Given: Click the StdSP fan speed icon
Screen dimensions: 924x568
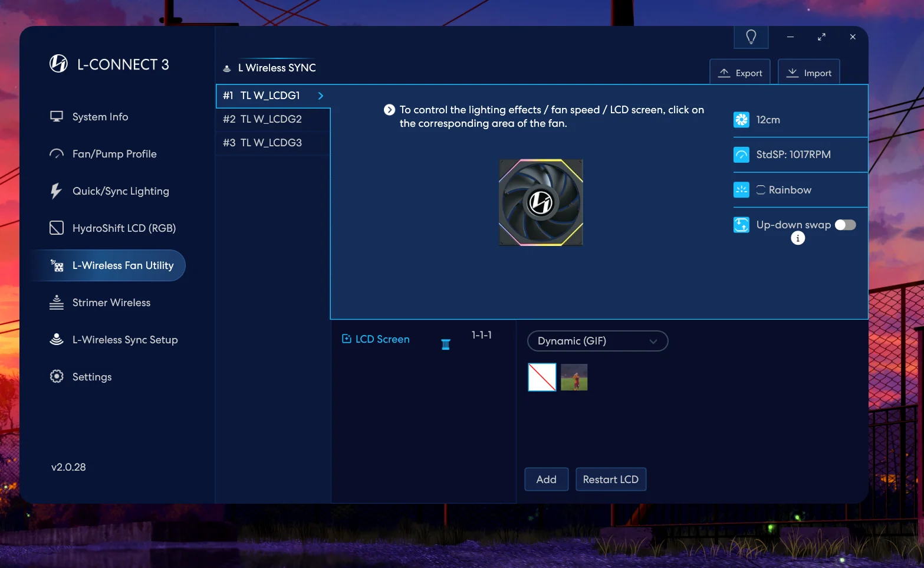Looking at the screenshot, I should coord(741,155).
